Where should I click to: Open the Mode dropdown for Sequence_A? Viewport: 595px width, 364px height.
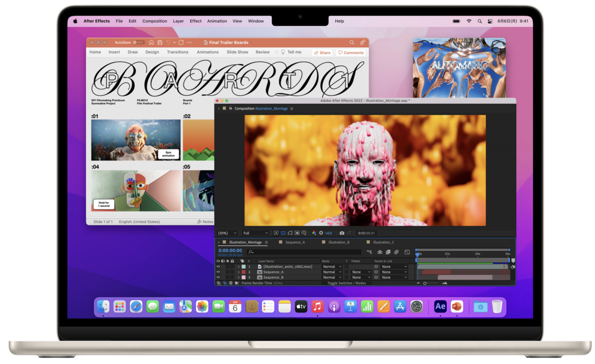click(332, 272)
